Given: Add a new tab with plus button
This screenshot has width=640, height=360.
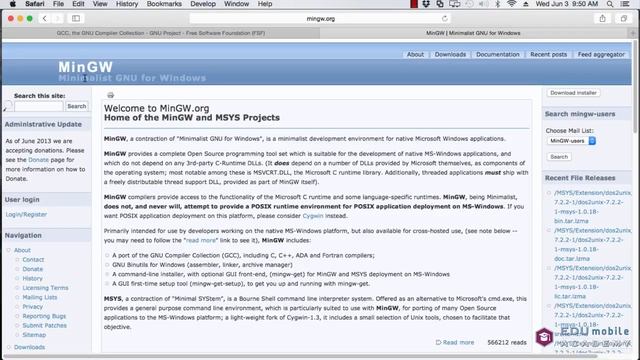Looking at the screenshot, I should tap(633, 33).
